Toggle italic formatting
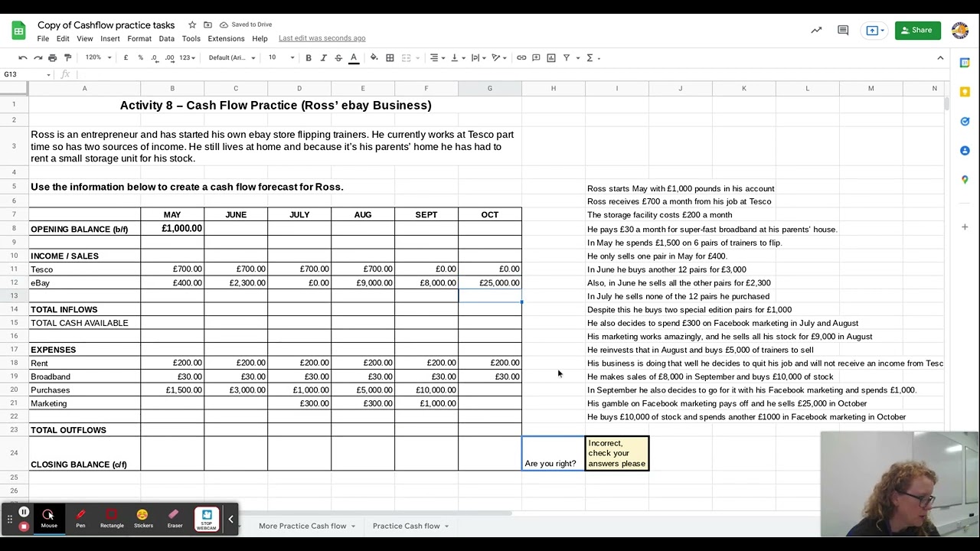980x551 pixels. tap(323, 57)
